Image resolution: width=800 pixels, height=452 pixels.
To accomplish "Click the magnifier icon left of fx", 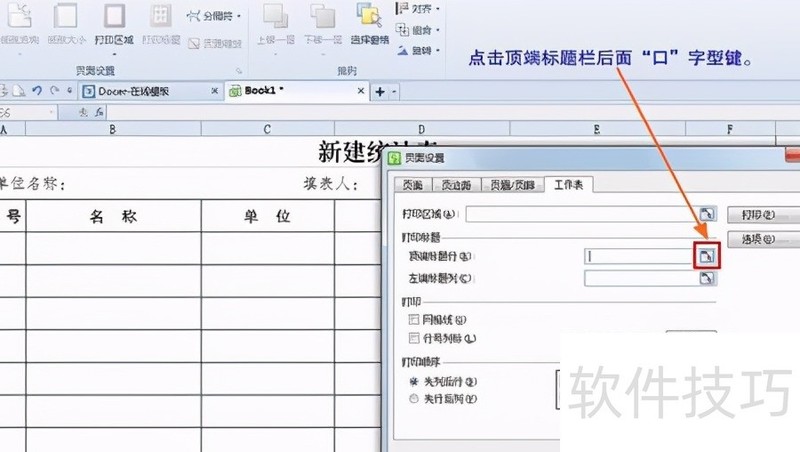I will point(84,112).
